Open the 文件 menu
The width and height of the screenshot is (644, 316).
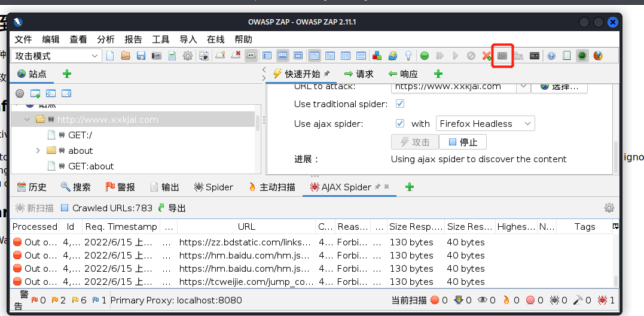(23, 39)
